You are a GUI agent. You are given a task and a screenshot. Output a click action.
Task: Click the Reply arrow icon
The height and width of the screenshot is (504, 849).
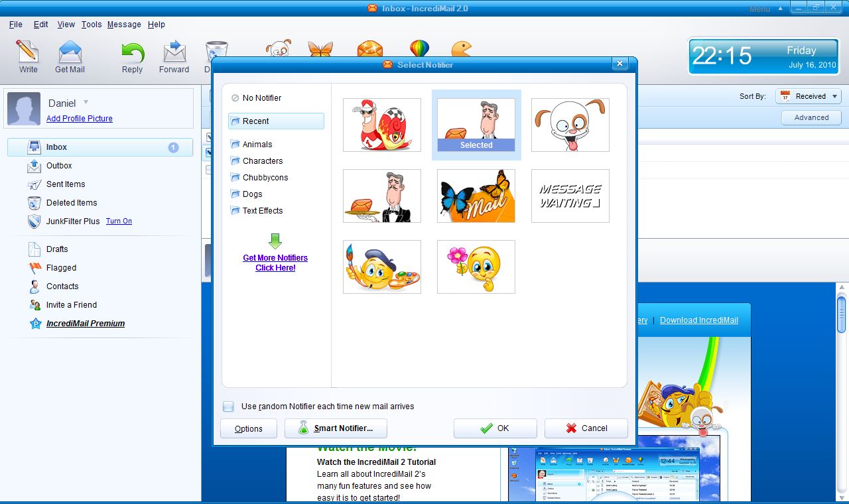[132, 52]
